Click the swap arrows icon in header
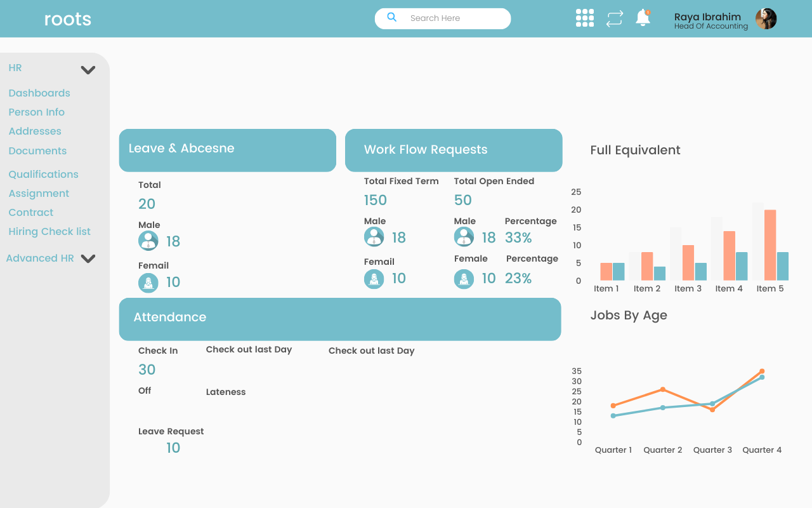 tap(614, 18)
